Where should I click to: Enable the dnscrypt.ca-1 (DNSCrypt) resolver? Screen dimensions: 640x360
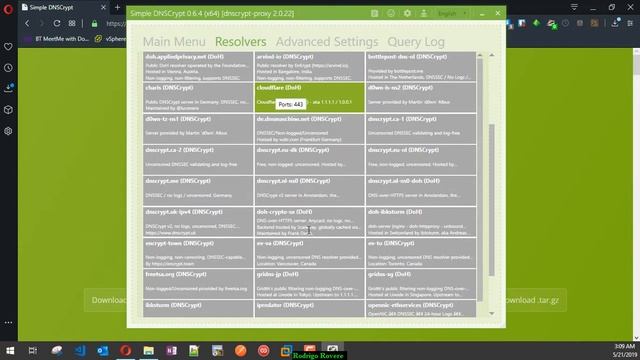[x=421, y=129]
